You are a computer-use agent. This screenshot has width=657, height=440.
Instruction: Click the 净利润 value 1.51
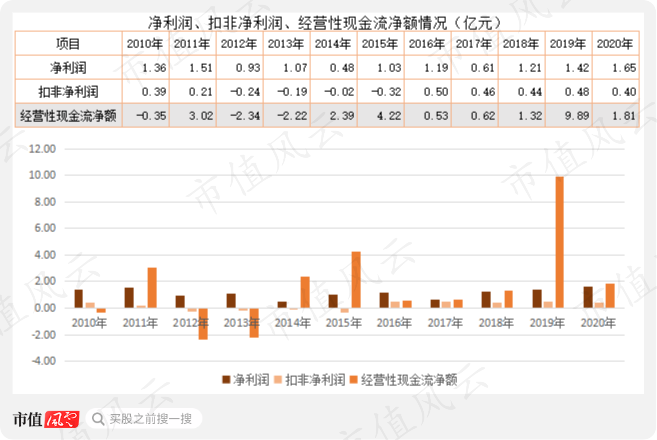click(201, 67)
